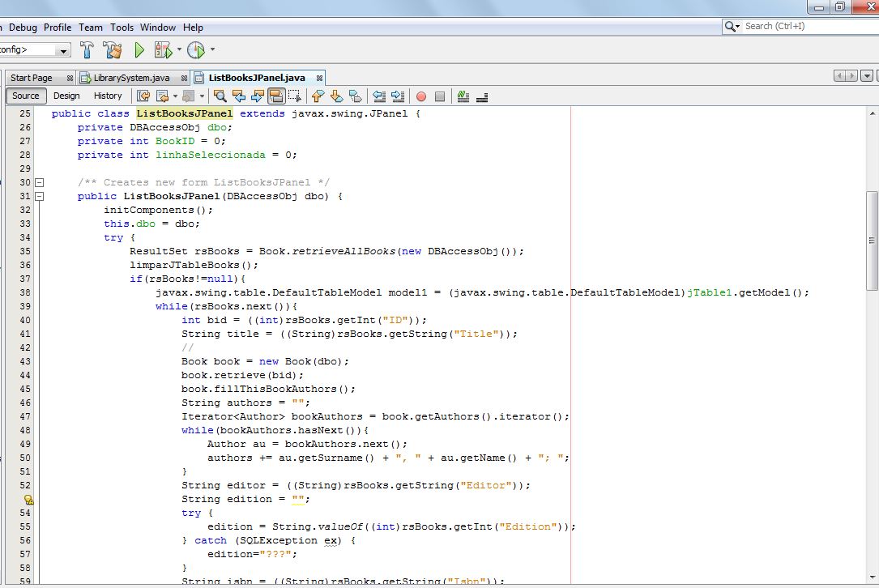Screen dimensions: 879x588
Task: Run the project with the green arrow
Action: pos(139,49)
